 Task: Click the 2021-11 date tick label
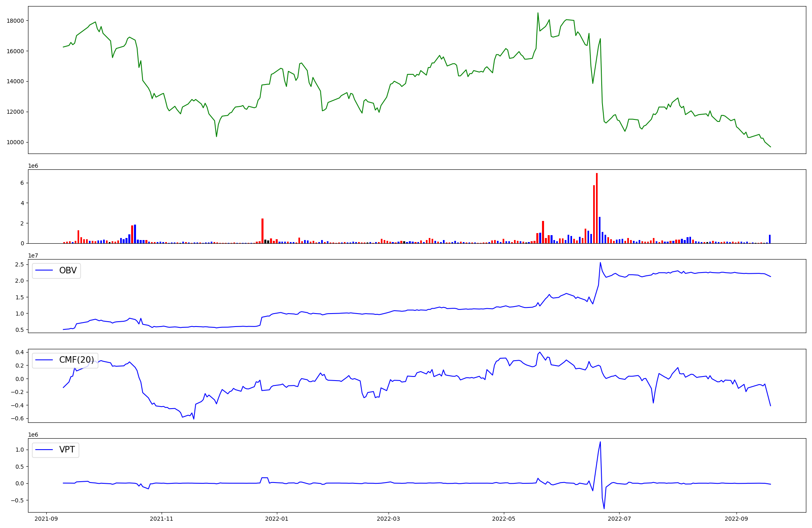click(162, 518)
